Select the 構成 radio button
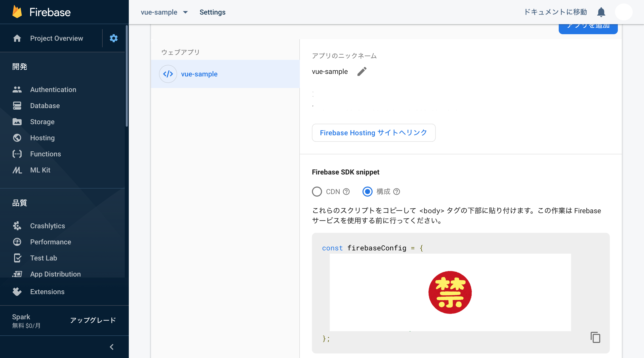 (x=368, y=192)
